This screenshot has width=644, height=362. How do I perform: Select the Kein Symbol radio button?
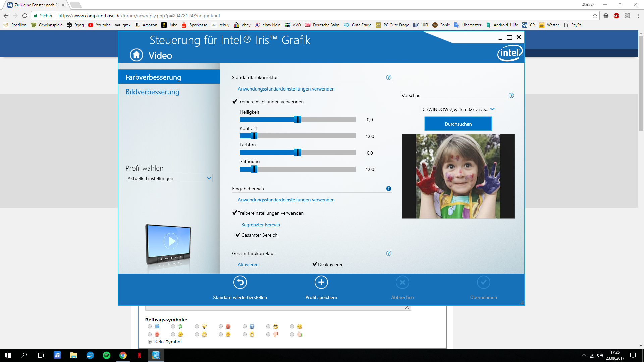pyautogui.click(x=150, y=342)
